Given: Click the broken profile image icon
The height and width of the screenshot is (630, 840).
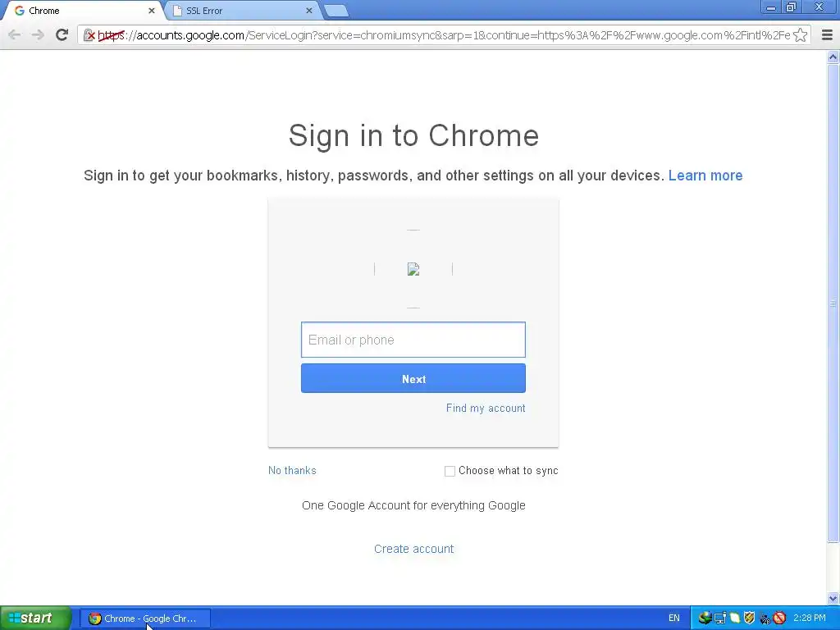Looking at the screenshot, I should pos(413,269).
